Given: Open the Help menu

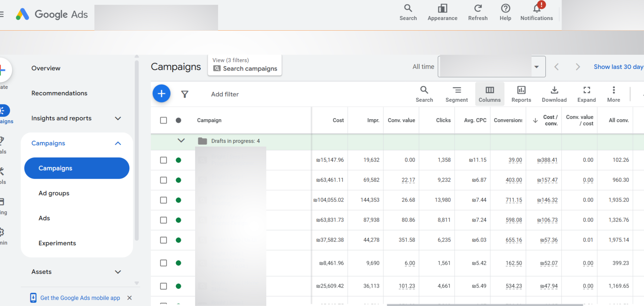Looking at the screenshot, I should 505,13.
